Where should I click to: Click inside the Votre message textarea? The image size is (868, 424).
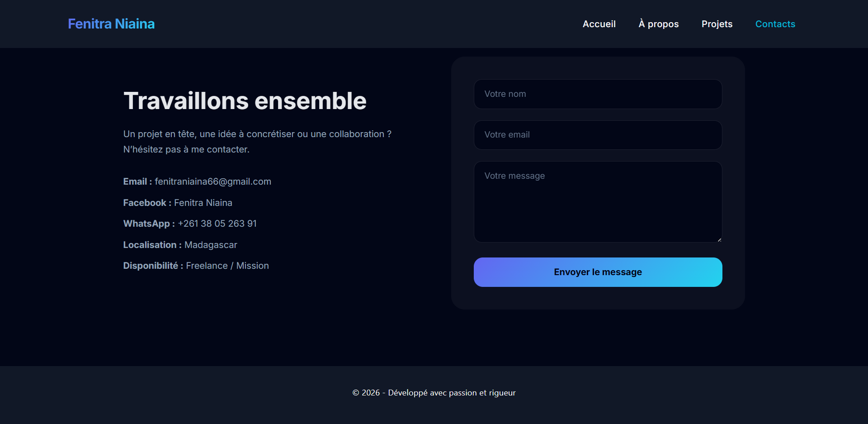(x=598, y=202)
